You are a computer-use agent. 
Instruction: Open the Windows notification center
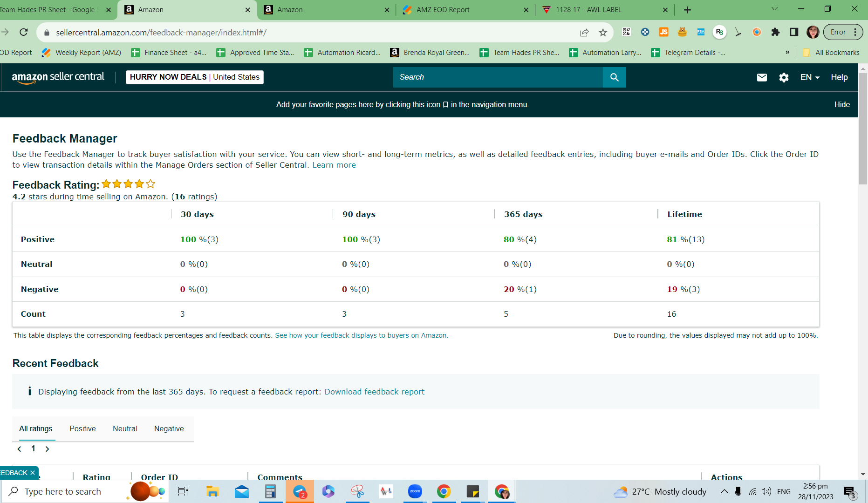pyautogui.click(x=849, y=492)
